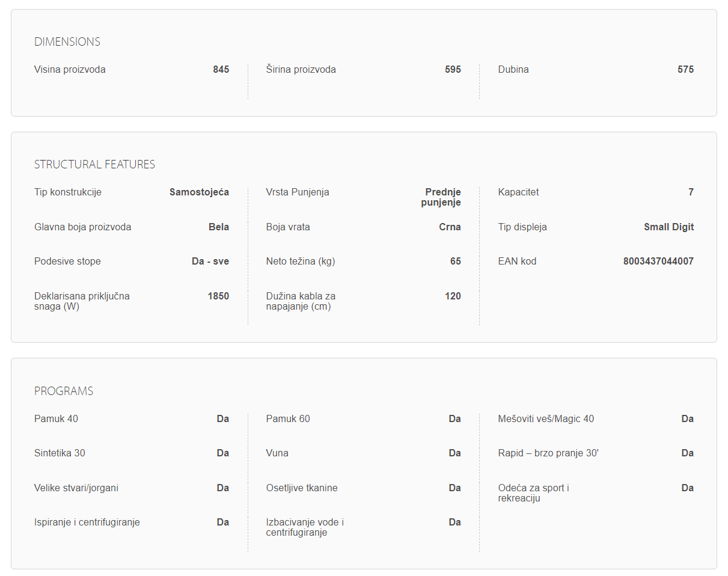Select the EAN code number 8003437044007
Viewport: 728px width, 576px height.
(x=658, y=262)
